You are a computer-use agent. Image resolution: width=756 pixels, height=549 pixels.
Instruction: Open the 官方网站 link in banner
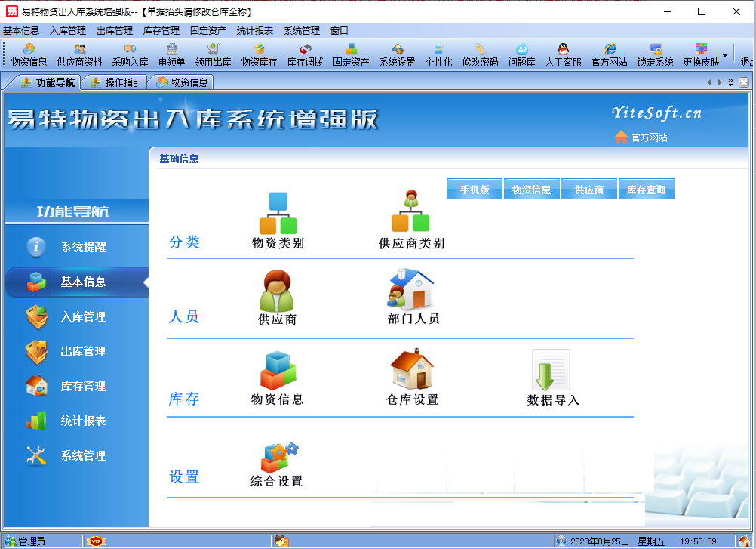641,137
